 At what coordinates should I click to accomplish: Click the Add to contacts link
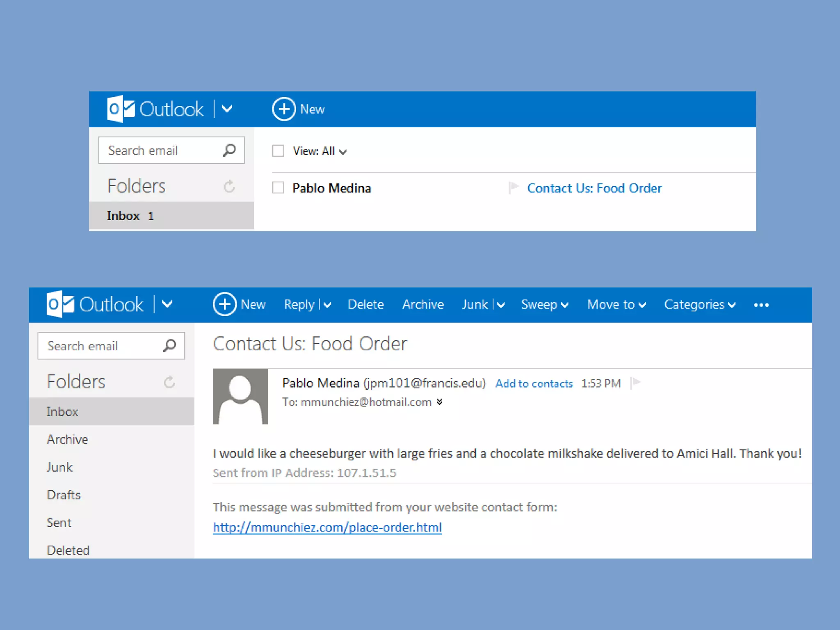pos(534,383)
